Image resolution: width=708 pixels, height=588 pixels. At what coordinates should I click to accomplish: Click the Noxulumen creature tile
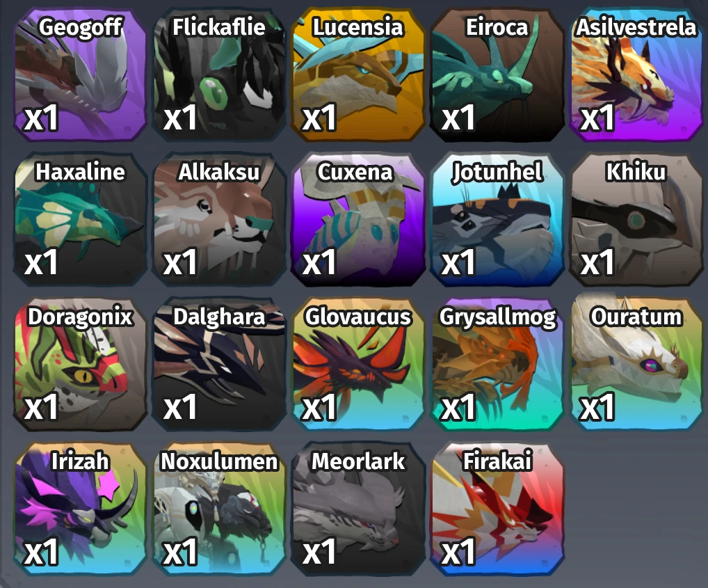coord(220,509)
